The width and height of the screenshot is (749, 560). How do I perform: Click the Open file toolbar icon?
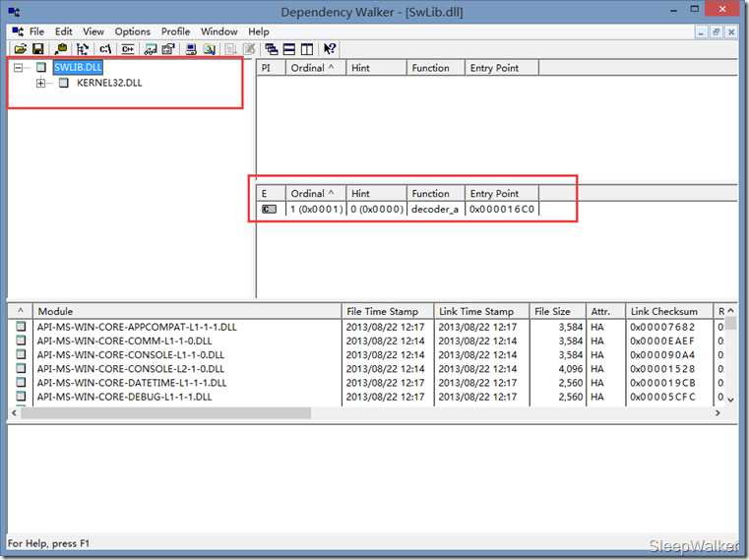[x=20, y=49]
